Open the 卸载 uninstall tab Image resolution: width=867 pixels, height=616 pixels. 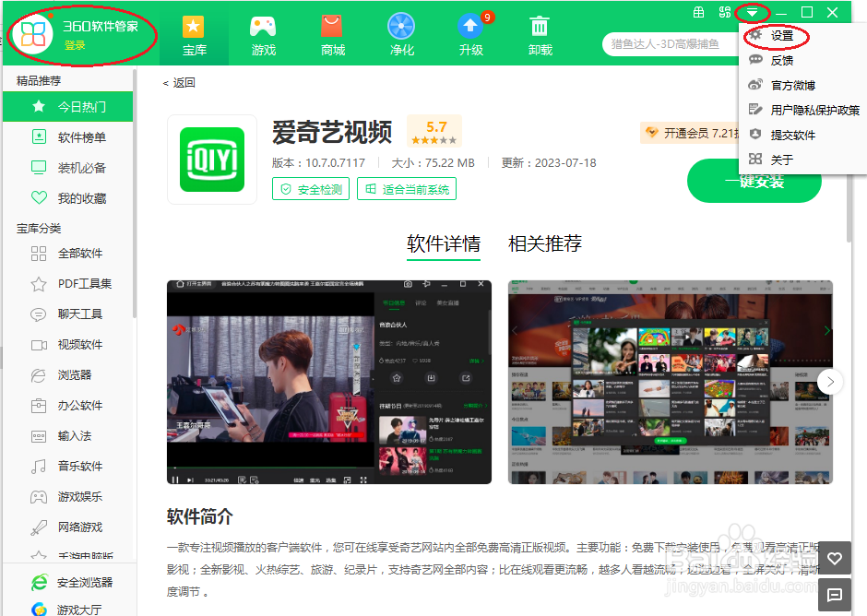coord(540,35)
